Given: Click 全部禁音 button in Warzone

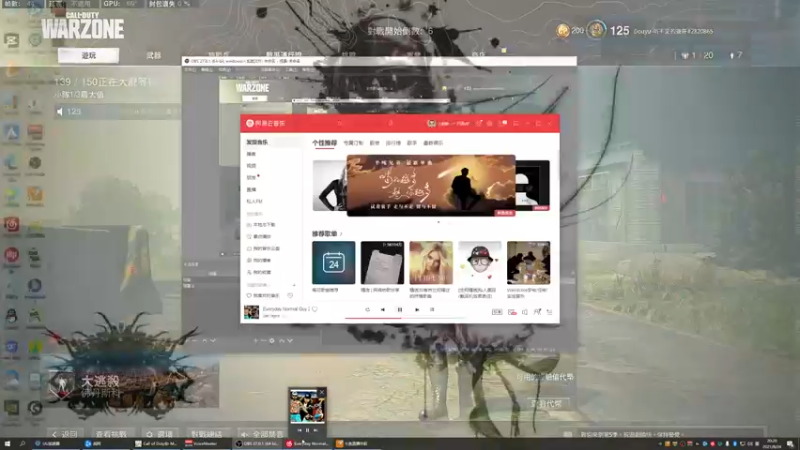Looking at the screenshot, I should click(x=261, y=434).
